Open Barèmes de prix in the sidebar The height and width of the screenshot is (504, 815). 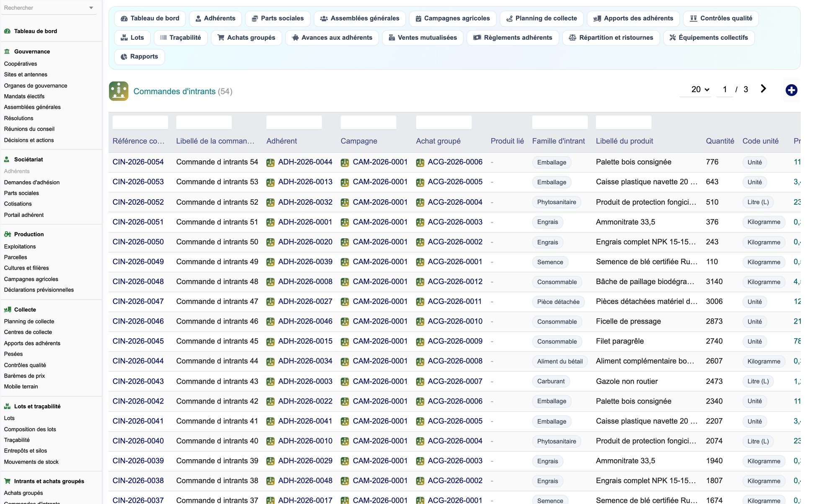click(24, 376)
